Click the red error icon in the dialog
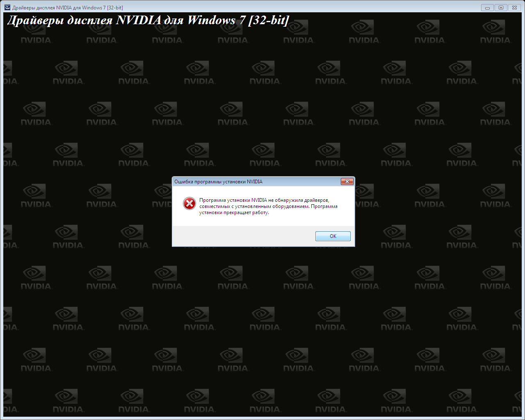The image size is (525, 420). (189, 203)
